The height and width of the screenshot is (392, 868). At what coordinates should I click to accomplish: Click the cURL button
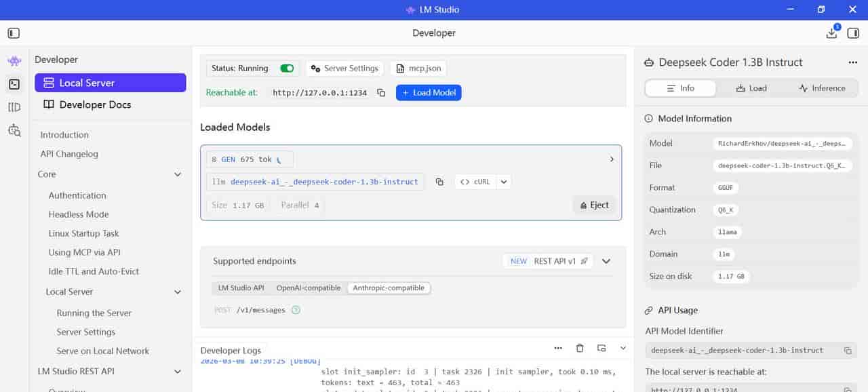coord(475,182)
